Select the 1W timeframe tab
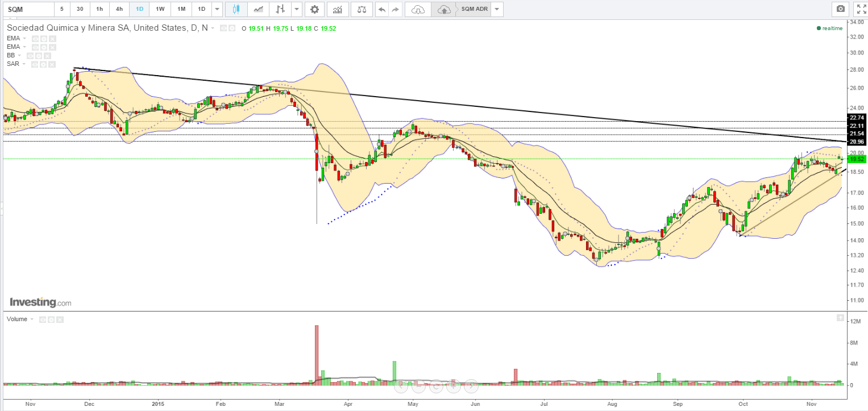Image resolution: width=868 pixels, height=411 pixels. pos(160,9)
